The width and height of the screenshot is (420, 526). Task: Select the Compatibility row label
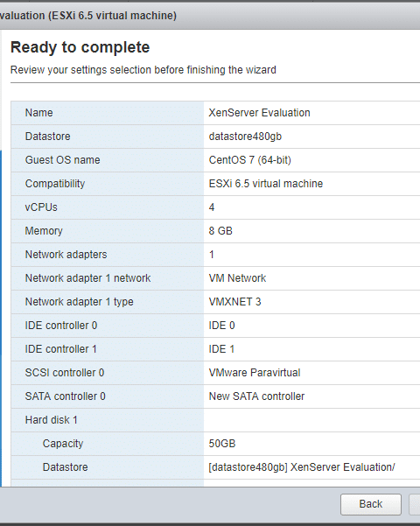(55, 184)
